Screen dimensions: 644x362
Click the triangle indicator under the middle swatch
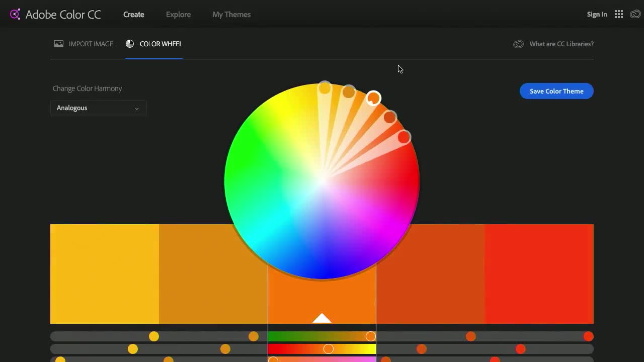(321, 318)
